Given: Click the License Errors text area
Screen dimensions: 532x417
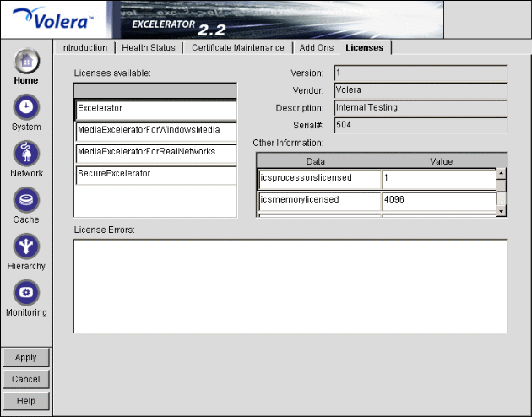Looking at the screenshot, I should (x=290, y=286).
